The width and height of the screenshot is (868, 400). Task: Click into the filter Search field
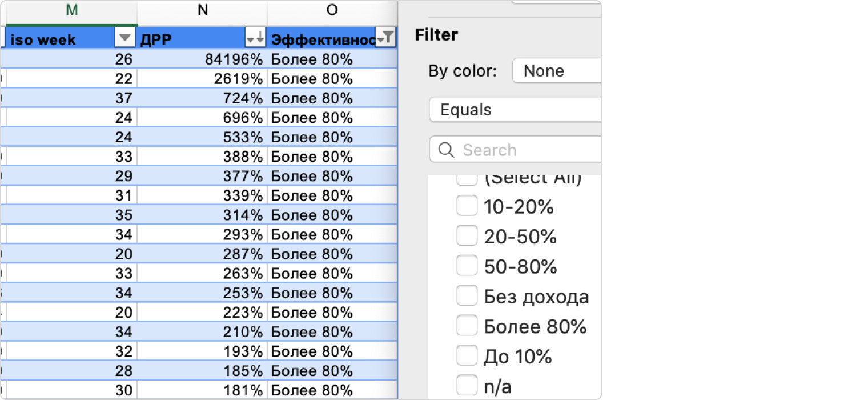tap(525, 150)
